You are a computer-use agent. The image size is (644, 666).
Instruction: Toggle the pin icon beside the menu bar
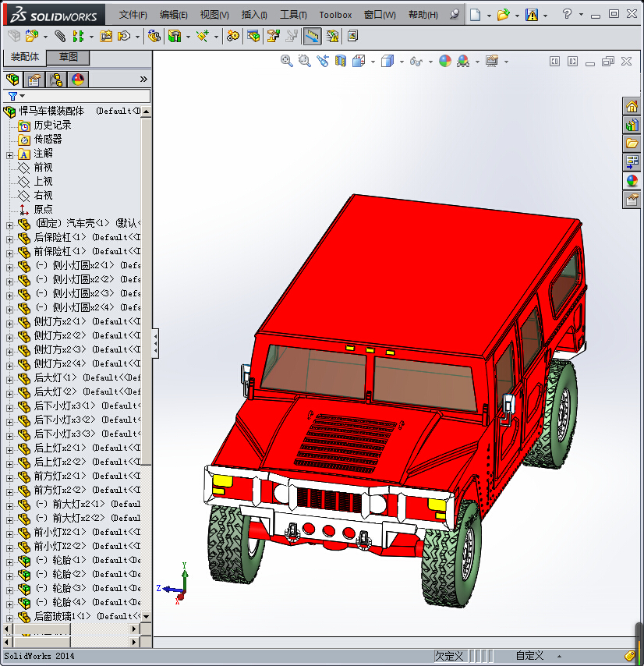(x=455, y=15)
